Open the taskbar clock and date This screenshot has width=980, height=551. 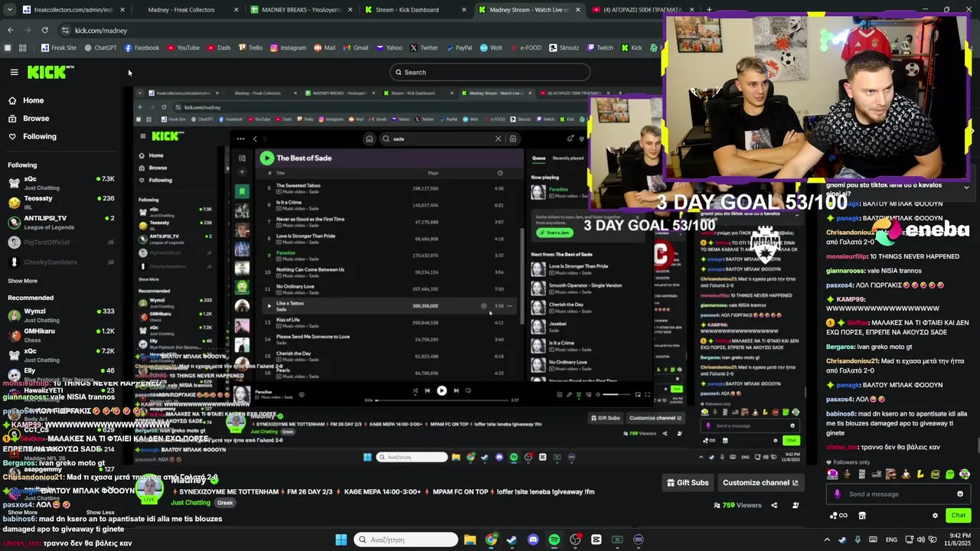point(959,540)
